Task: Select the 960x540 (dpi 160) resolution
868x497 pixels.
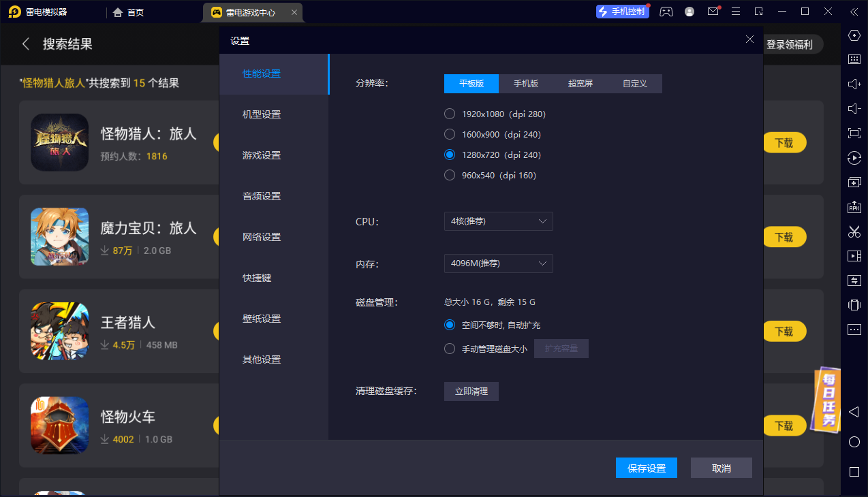Action: pos(450,176)
